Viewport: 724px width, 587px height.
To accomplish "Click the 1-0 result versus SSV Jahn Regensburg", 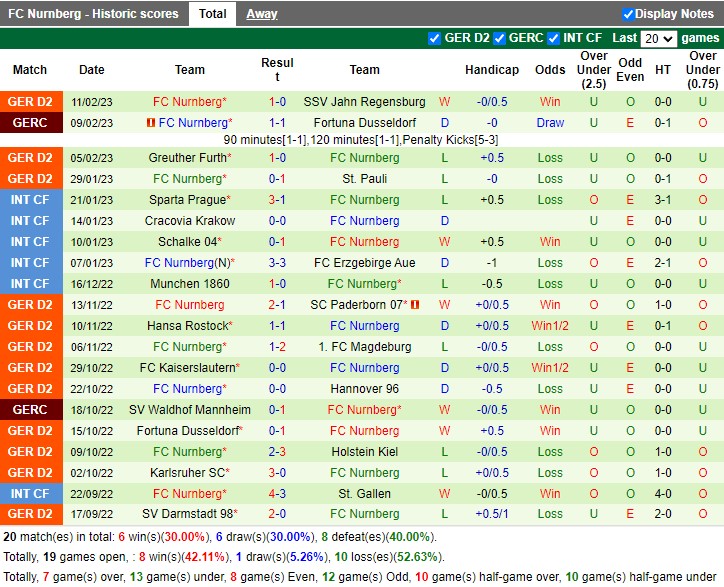I will pyautogui.click(x=277, y=102).
